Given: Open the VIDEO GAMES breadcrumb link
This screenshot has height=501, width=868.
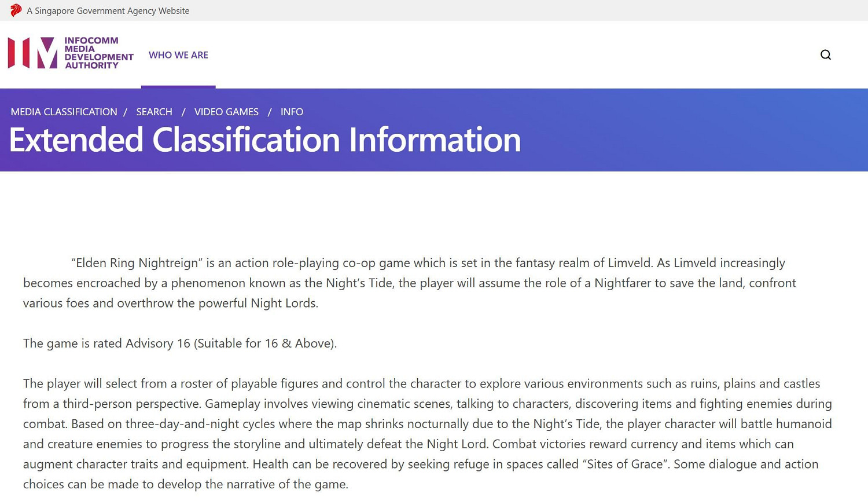Looking at the screenshot, I should click(226, 112).
